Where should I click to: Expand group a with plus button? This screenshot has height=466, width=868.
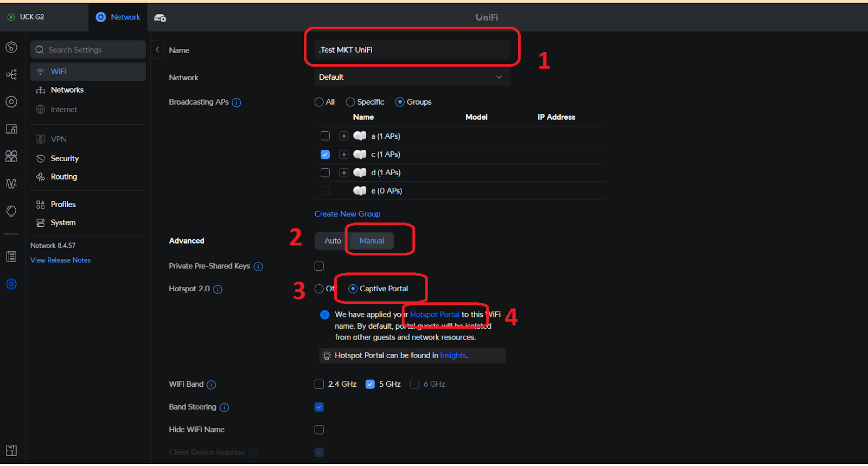pyautogui.click(x=343, y=136)
